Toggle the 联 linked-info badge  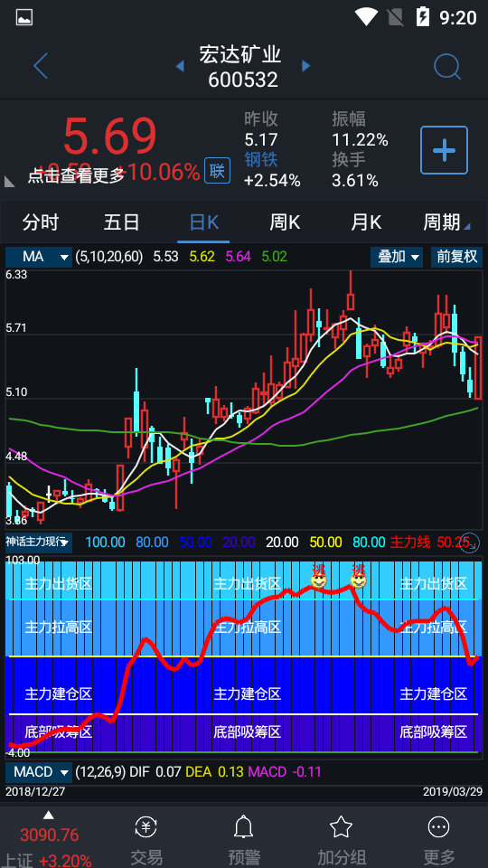(x=218, y=171)
